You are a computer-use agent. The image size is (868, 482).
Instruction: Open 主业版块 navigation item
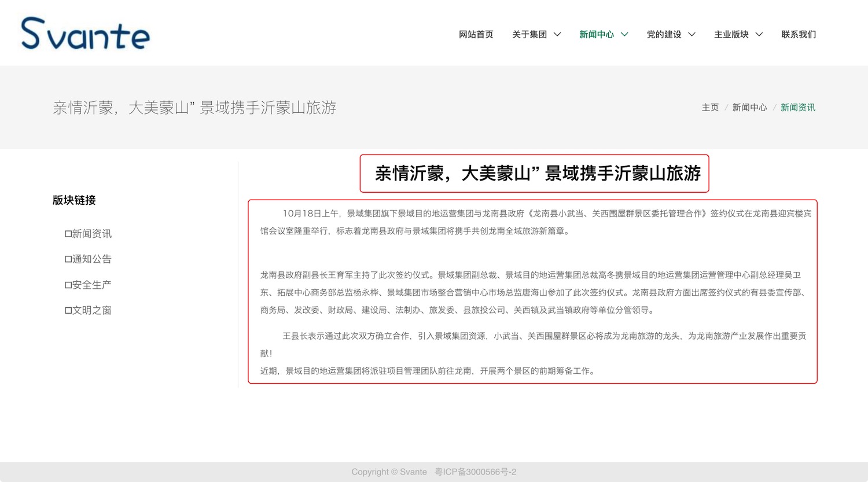(x=731, y=35)
